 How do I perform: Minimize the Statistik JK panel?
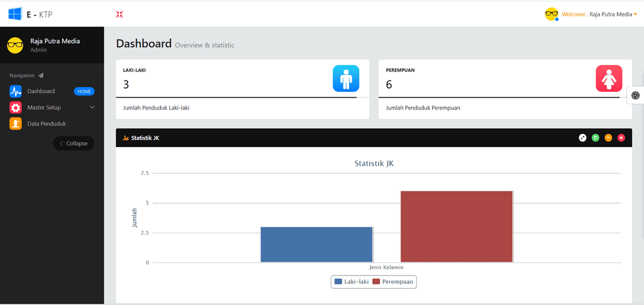pos(608,138)
